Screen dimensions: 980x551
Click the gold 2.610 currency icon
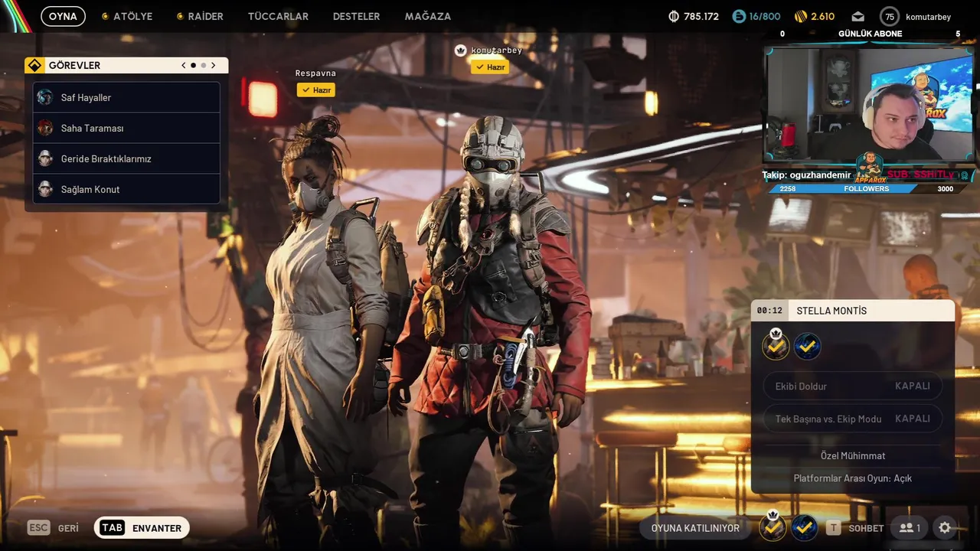point(801,16)
